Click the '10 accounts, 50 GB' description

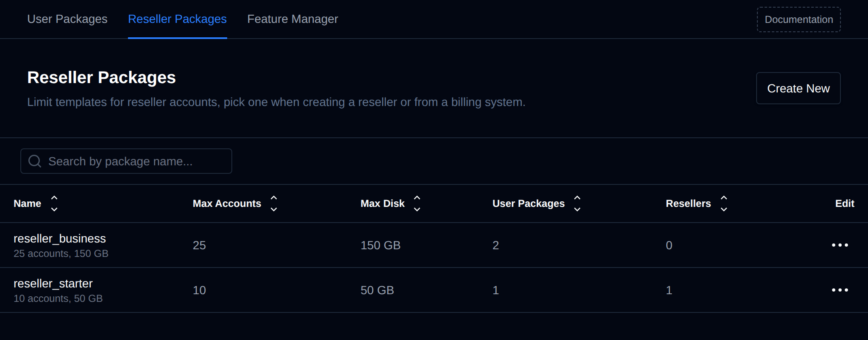point(58,298)
